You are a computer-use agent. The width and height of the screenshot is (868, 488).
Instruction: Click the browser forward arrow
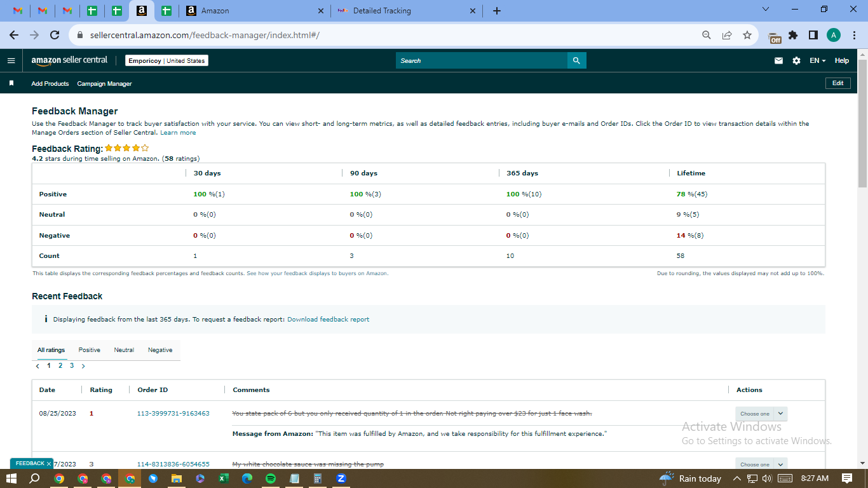coord(34,35)
